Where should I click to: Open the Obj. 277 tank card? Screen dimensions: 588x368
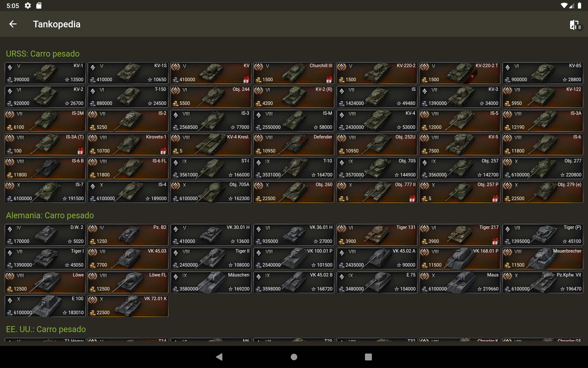543,168
